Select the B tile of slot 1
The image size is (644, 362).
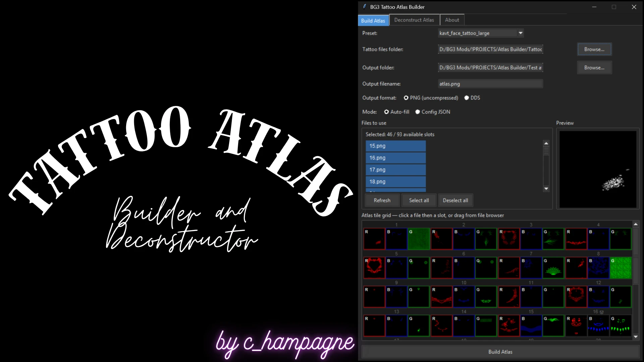point(396,239)
